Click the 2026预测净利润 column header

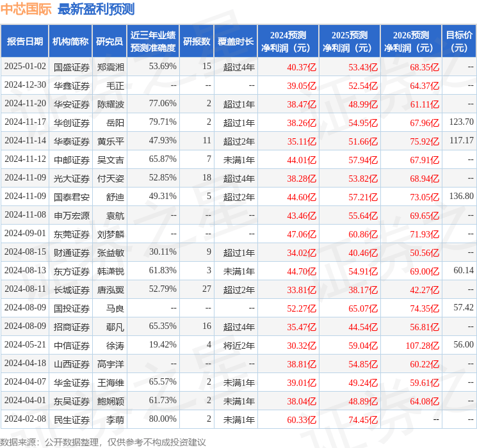pos(411,41)
